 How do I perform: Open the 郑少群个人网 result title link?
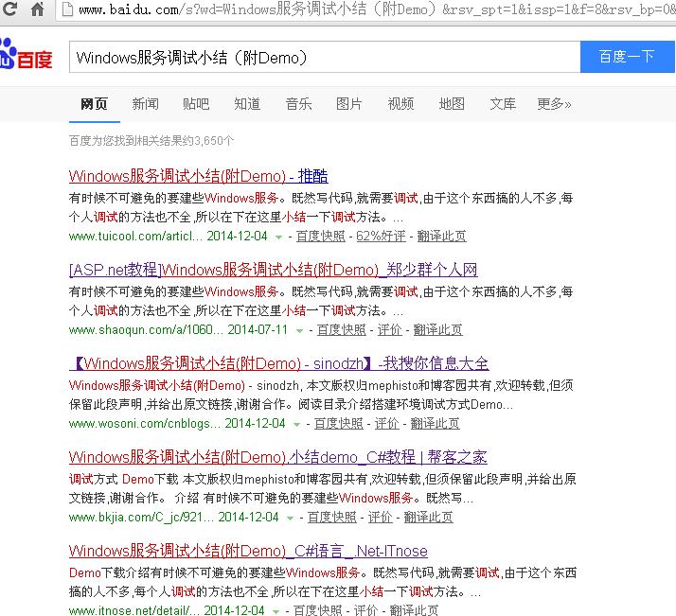click(274, 270)
